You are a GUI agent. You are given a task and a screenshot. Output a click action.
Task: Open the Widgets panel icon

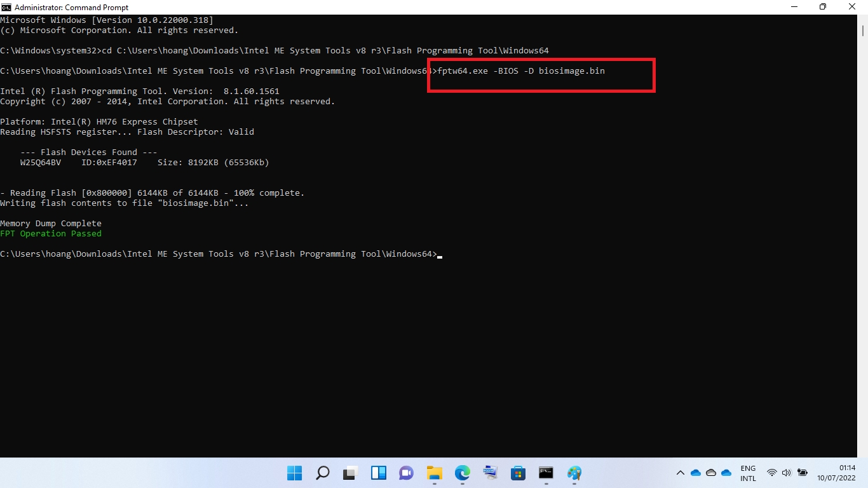pos(378,473)
